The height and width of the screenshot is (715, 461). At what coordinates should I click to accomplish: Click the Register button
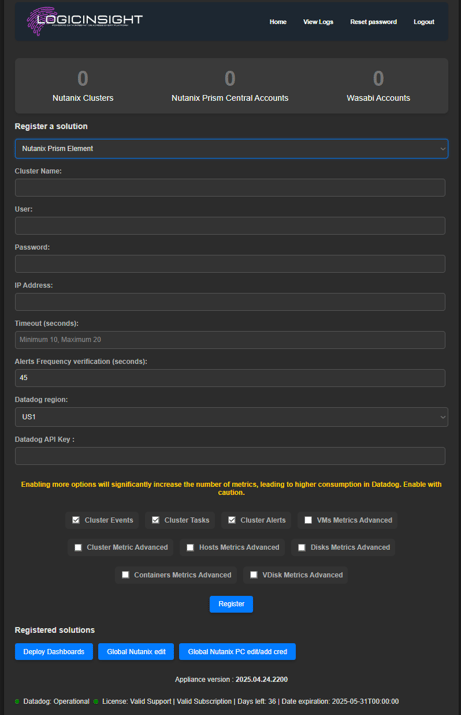click(231, 604)
